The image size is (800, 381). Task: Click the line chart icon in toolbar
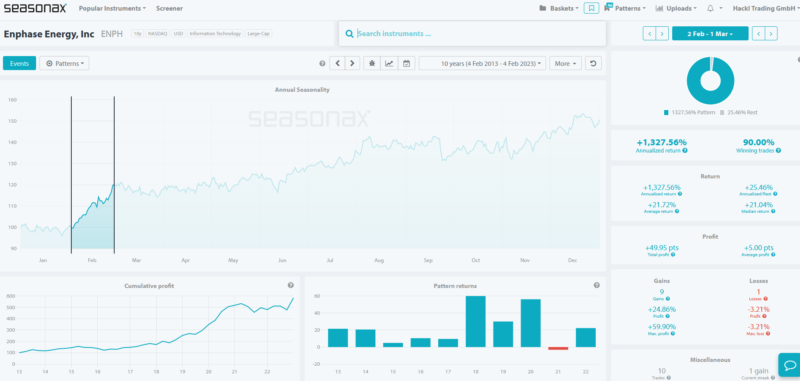(389, 64)
